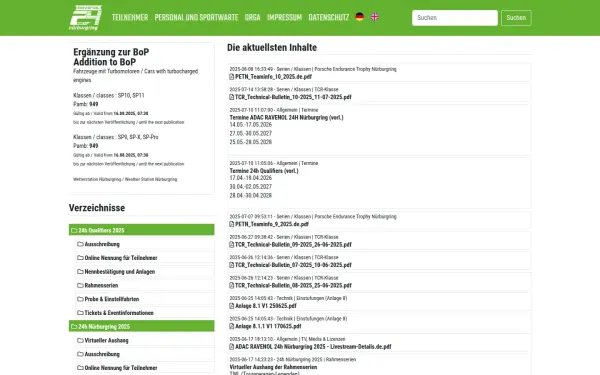
Task: Click PDF icon beside PETN_Teaminfo_10_2025.de.pdf
Action: point(232,77)
